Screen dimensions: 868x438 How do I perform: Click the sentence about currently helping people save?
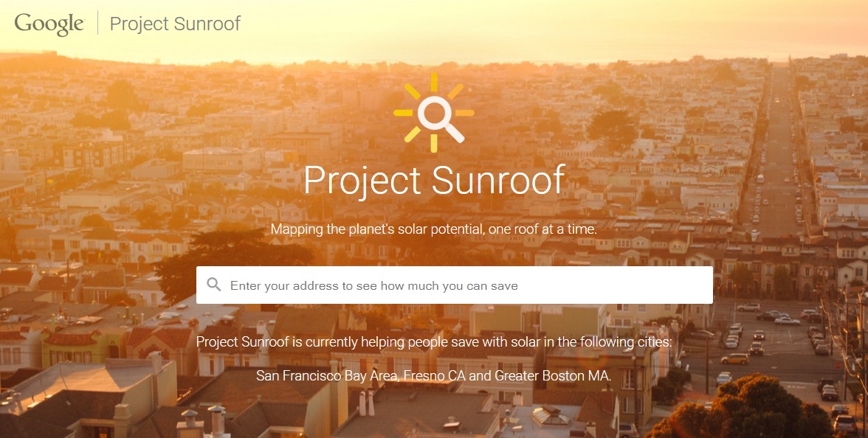434,343
